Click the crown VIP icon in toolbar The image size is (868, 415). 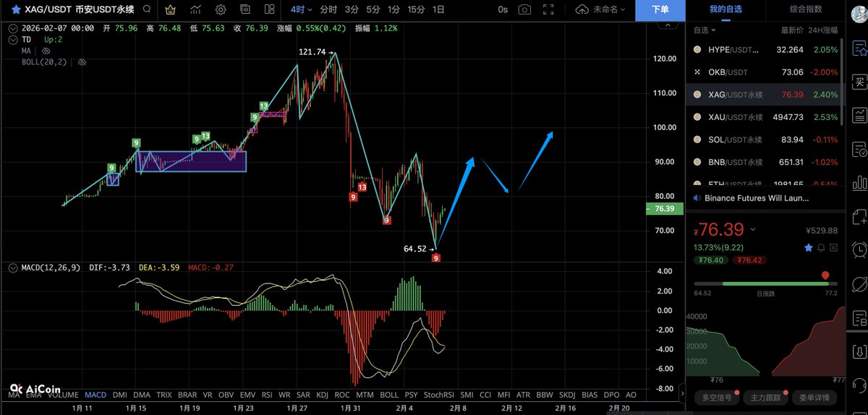coord(171,10)
